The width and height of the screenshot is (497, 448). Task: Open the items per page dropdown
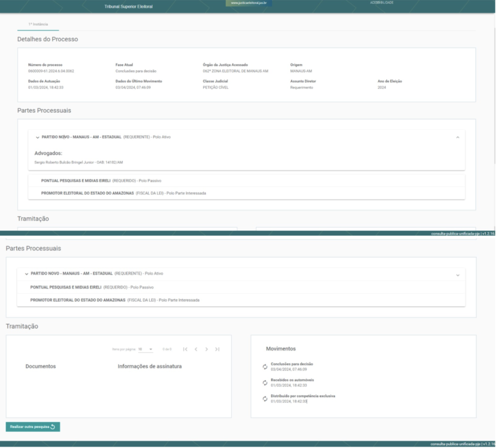145,349
